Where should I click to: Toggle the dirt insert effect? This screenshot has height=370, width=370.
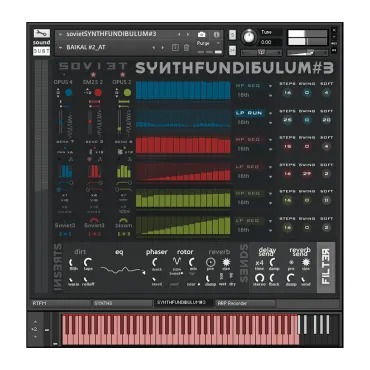pos(80,252)
